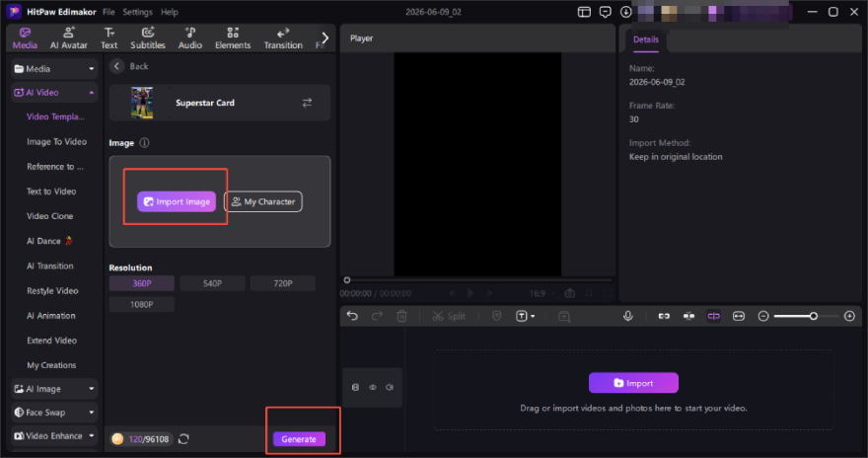Screen dimensions: 868x458
Task: Open My Creations
Action: click(51, 365)
